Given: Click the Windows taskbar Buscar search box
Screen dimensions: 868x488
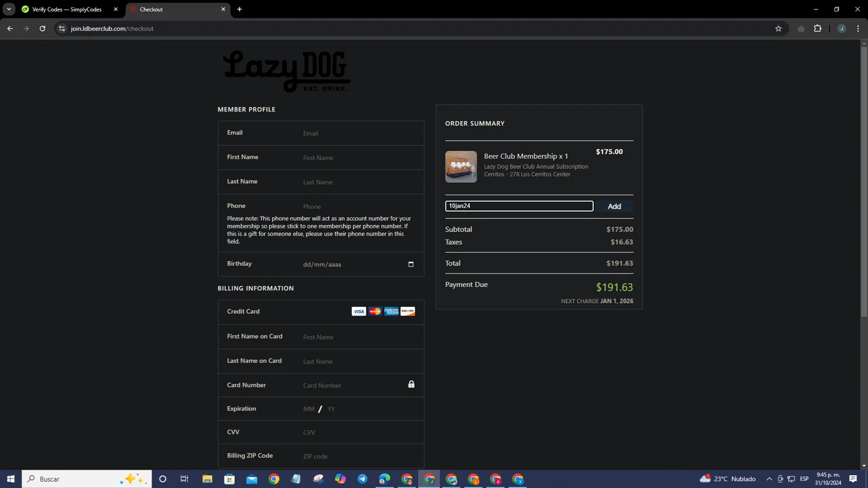Looking at the screenshot, I should [87, 479].
